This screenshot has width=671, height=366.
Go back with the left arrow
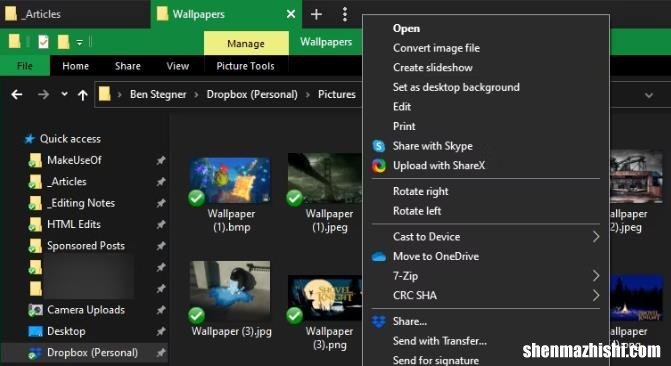click(x=17, y=94)
